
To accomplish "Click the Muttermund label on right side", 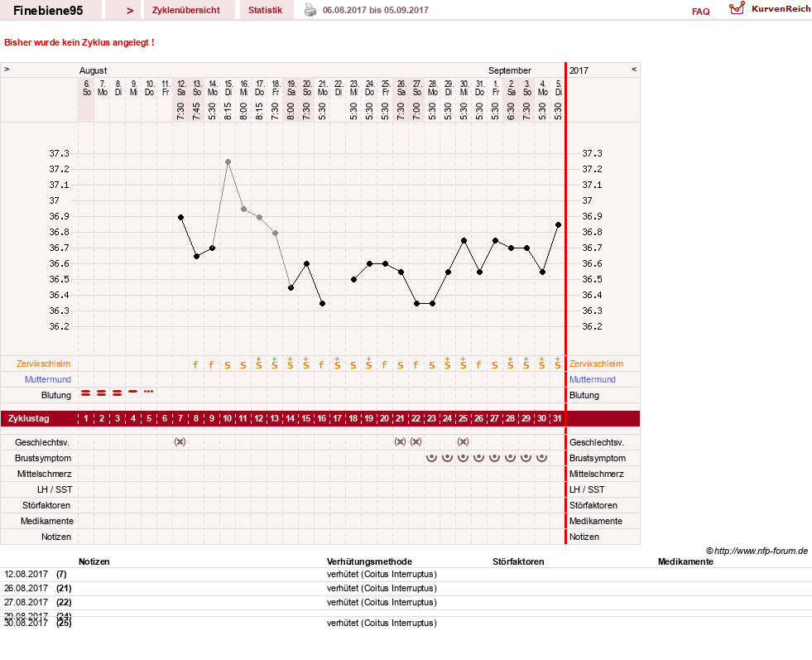I will click(593, 379).
